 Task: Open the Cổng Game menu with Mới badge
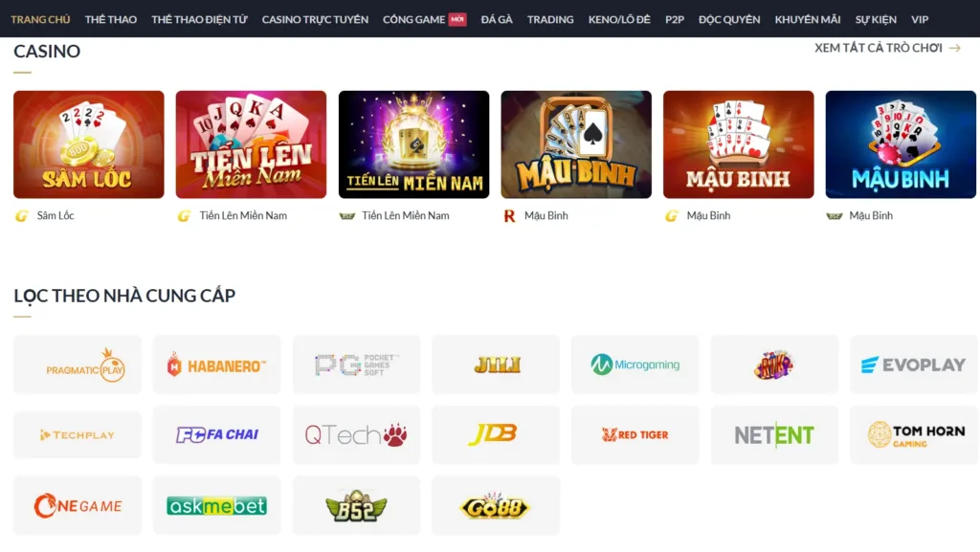coord(424,19)
